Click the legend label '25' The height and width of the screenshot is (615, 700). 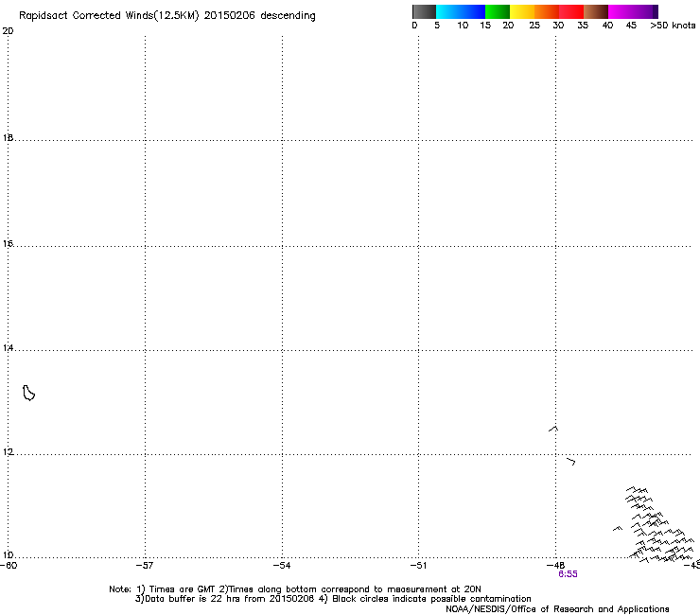point(534,26)
